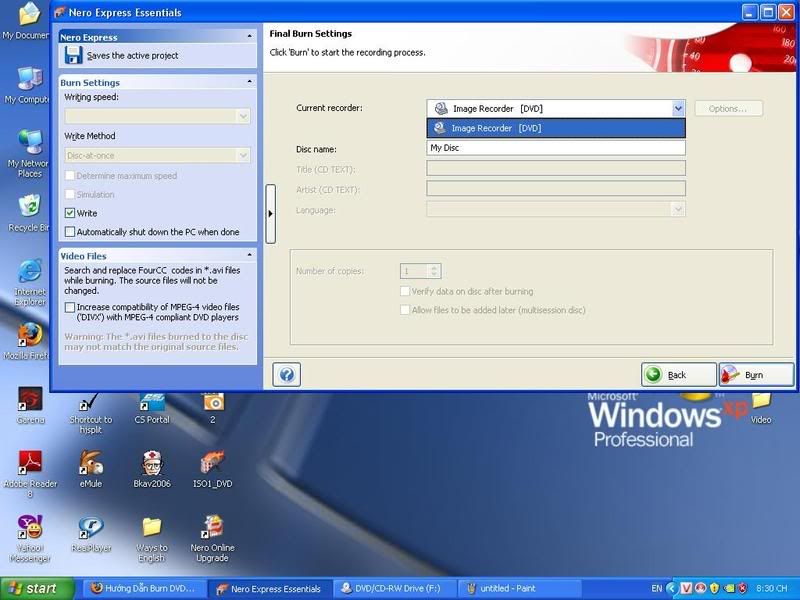Image resolution: width=800 pixels, height=600 pixels.
Task: Tick the Simulation checkbox
Action: 70,194
